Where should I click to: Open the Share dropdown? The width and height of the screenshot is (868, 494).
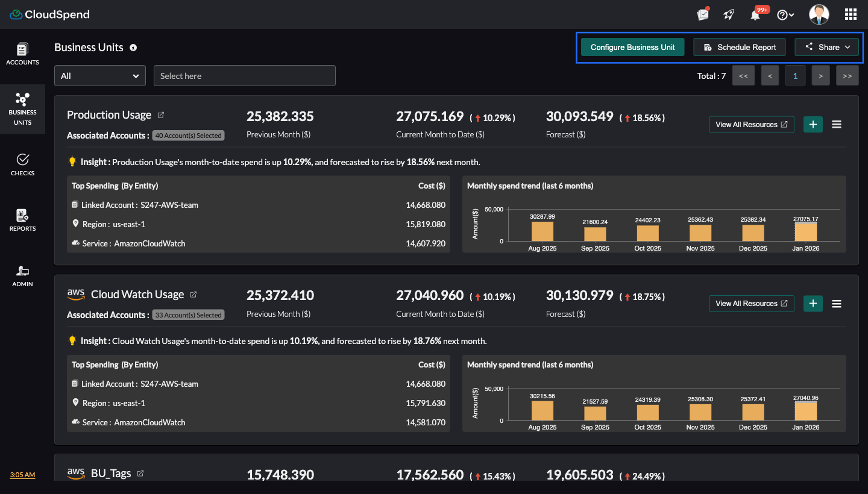pos(826,47)
